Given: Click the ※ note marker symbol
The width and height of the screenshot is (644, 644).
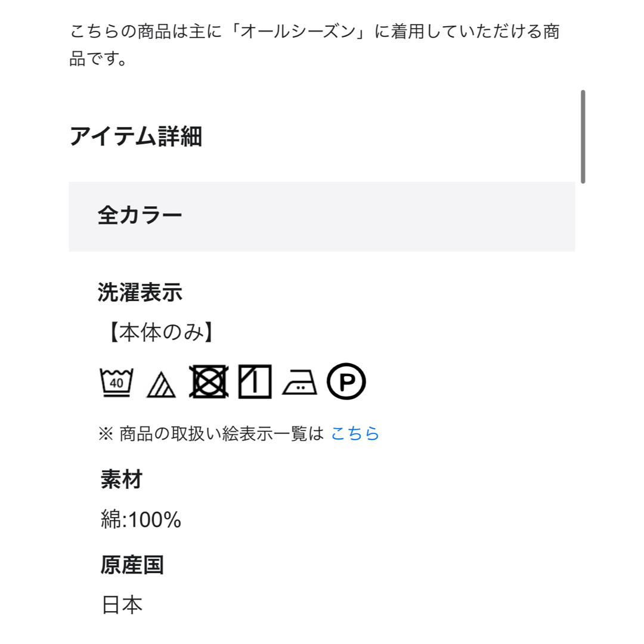Looking at the screenshot, I should click(106, 434).
